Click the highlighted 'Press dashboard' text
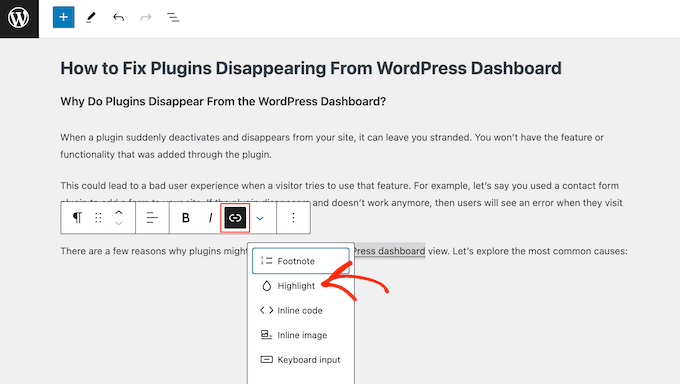This screenshot has height=384, width=680. pos(390,251)
